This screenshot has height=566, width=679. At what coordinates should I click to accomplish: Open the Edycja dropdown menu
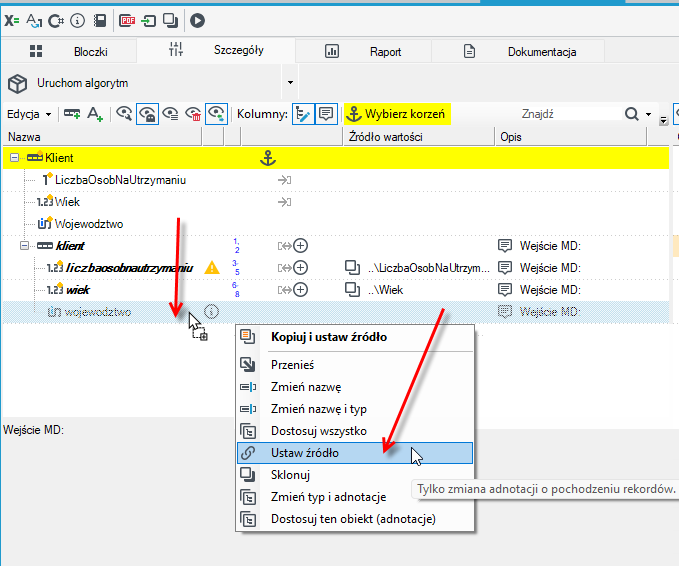[29, 114]
